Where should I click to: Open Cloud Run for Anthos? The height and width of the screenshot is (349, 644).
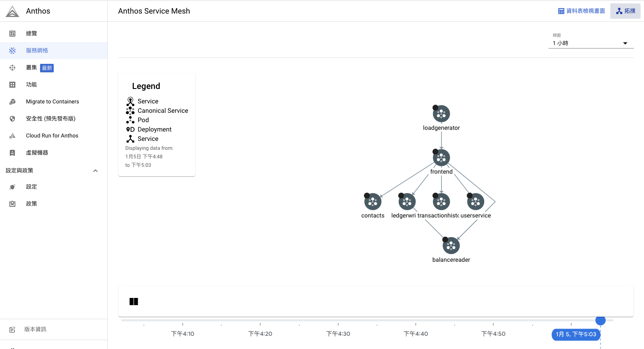(x=52, y=136)
